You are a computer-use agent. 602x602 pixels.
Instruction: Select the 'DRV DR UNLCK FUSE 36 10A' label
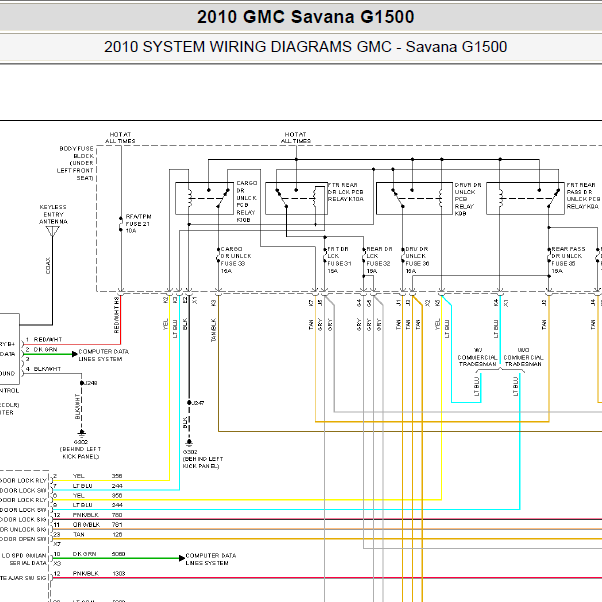pos(417,260)
